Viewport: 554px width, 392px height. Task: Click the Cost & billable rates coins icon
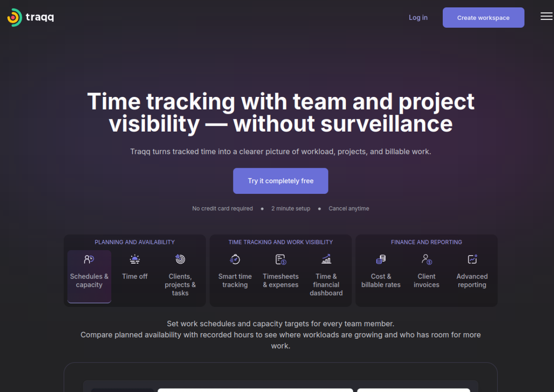click(381, 260)
